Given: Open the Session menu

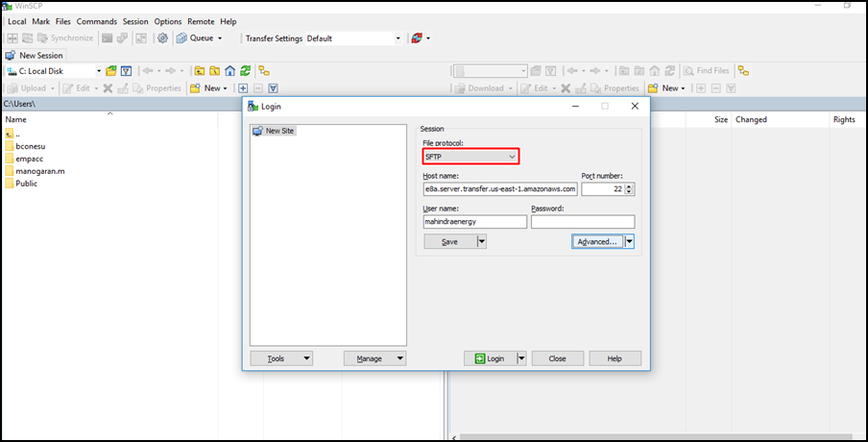Looking at the screenshot, I should click(135, 21).
